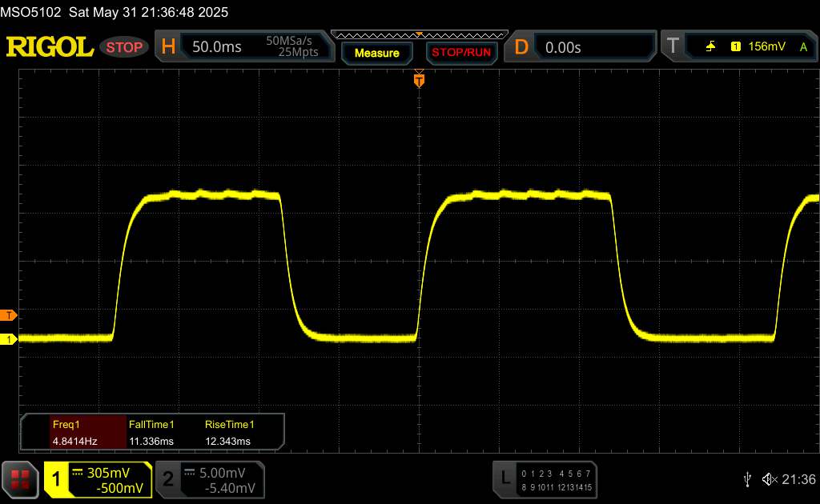Click the rising edge trigger icon
The height and width of the screenshot is (504, 820).
pyautogui.click(x=710, y=47)
